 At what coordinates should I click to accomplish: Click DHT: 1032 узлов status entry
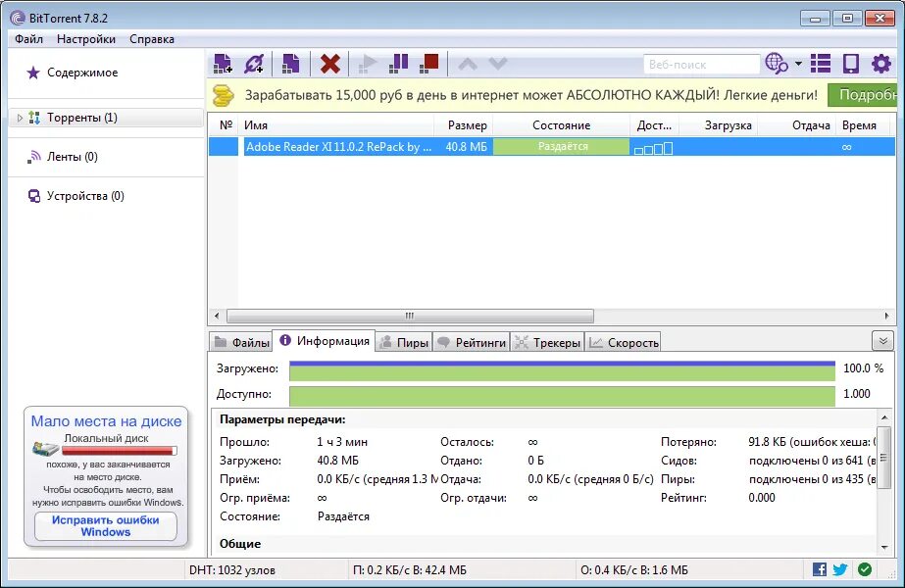[232, 570]
